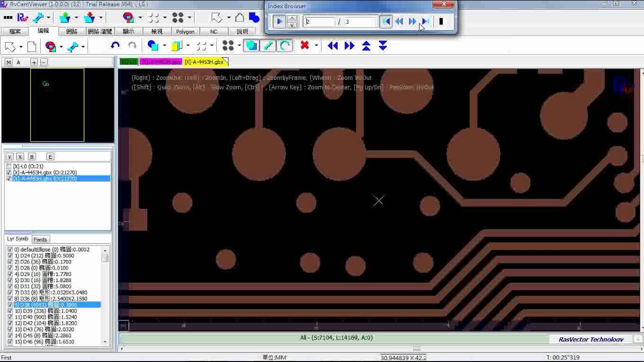Toggle checkbox for D40 (900) symbol row
Image resolution: width=644 pixels, height=362 pixels.
[x=10, y=317]
